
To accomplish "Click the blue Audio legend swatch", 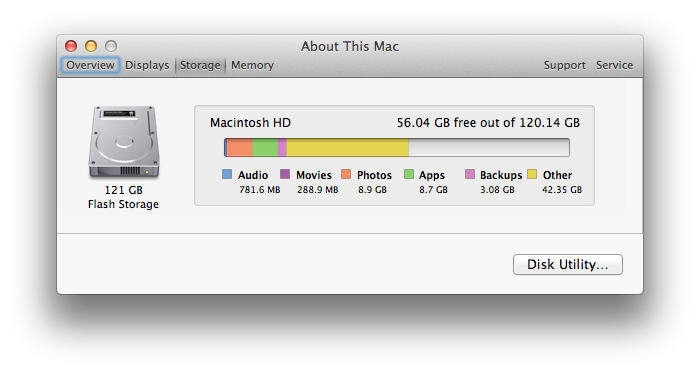I will click(227, 174).
